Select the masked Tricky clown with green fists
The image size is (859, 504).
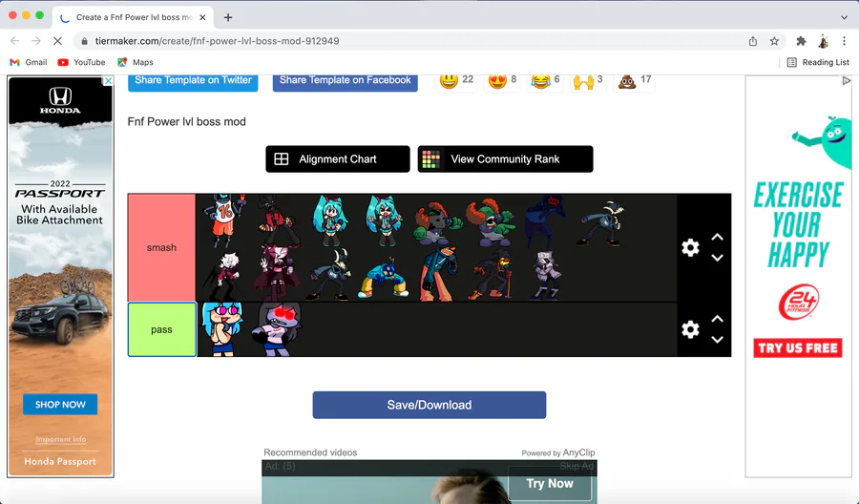coord(436,221)
